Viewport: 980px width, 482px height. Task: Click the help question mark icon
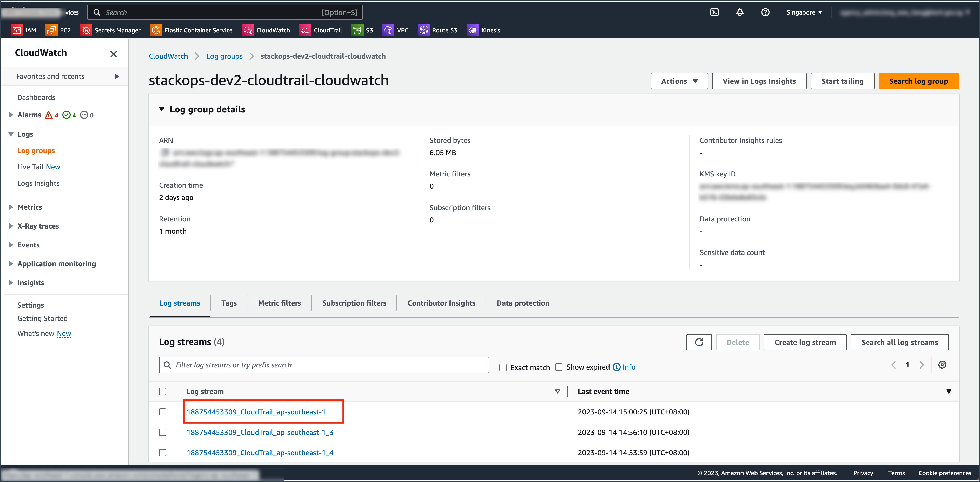click(x=765, y=12)
